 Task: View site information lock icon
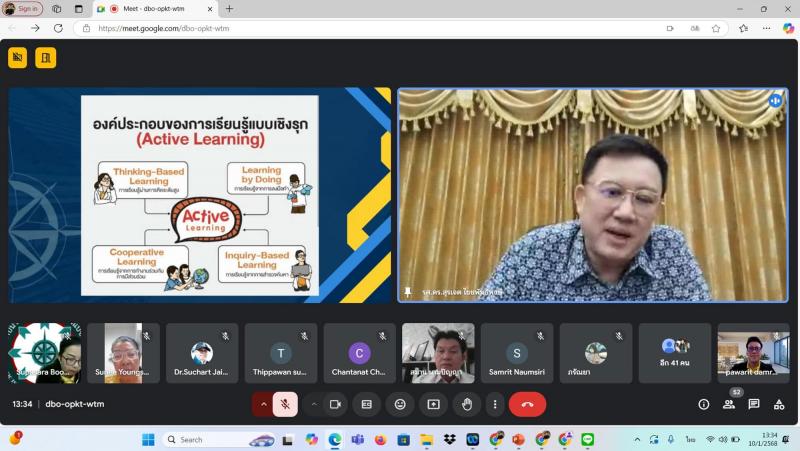(x=86, y=29)
